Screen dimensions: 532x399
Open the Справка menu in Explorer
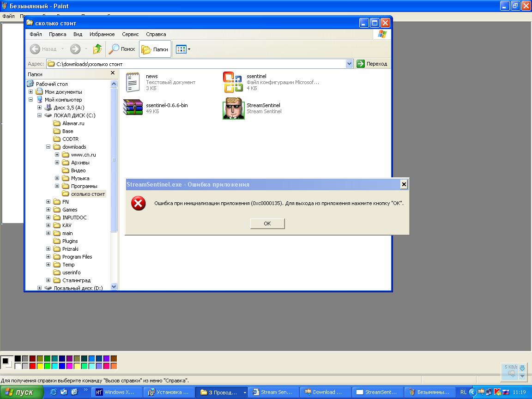[x=156, y=34]
